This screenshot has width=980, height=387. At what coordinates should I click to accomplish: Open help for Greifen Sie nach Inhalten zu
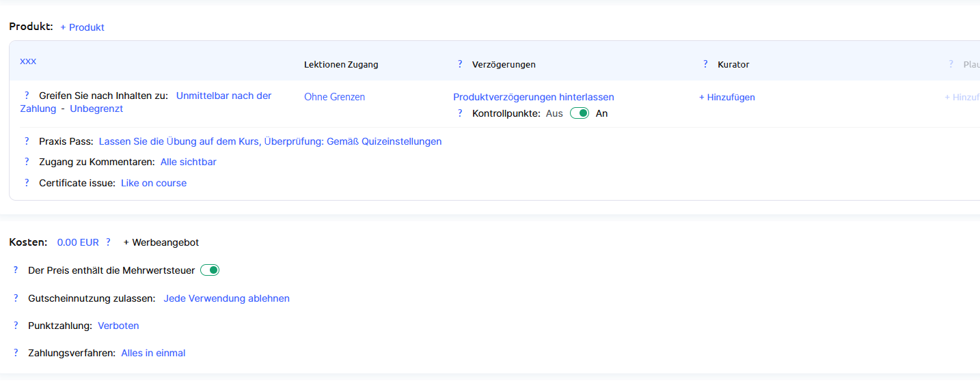click(27, 96)
